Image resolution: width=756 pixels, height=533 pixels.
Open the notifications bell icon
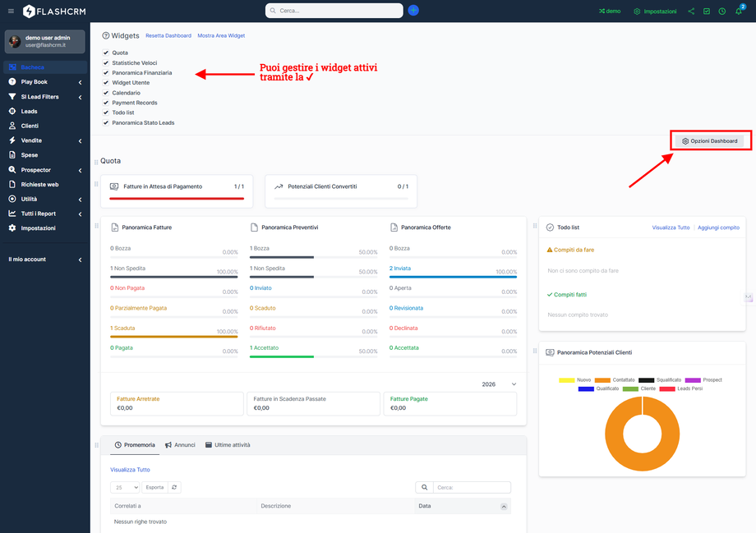point(739,11)
